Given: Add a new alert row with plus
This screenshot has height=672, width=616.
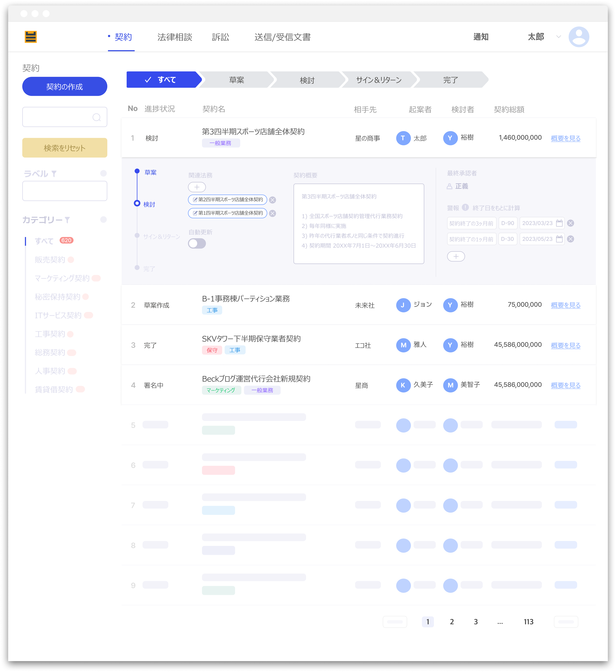Looking at the screenshot, I should [456, 256].
